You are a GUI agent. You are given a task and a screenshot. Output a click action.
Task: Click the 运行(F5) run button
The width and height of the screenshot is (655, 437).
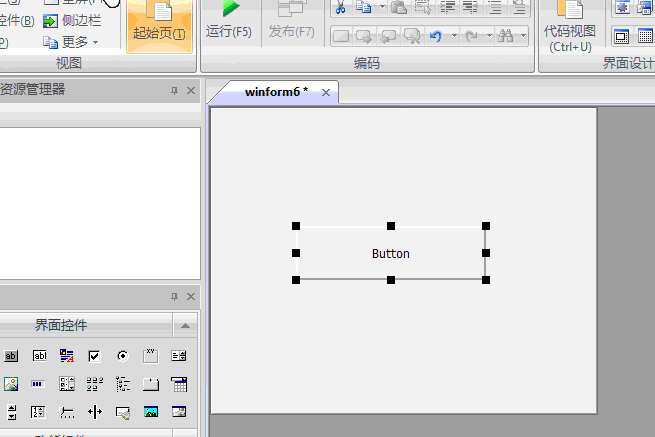click(229, 21)
